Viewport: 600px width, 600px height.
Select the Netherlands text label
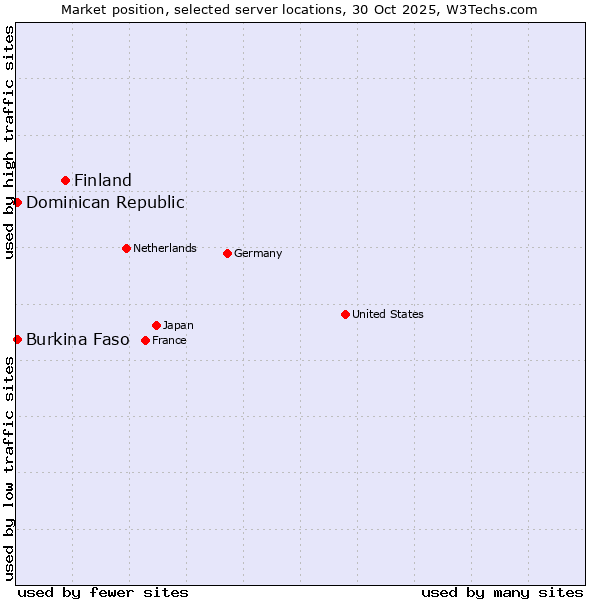(165, 248)
